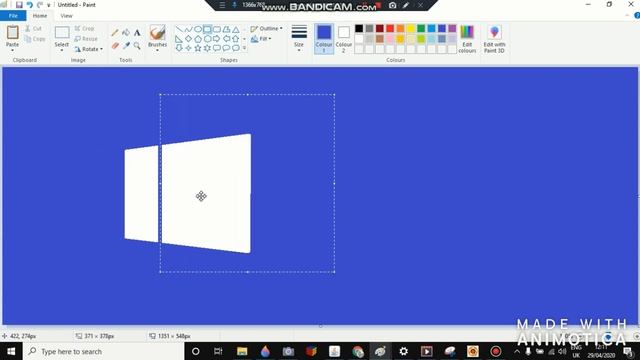Open the shape Outline dropdown
This screenshot has height=360, width=640.
coord(266,29)
